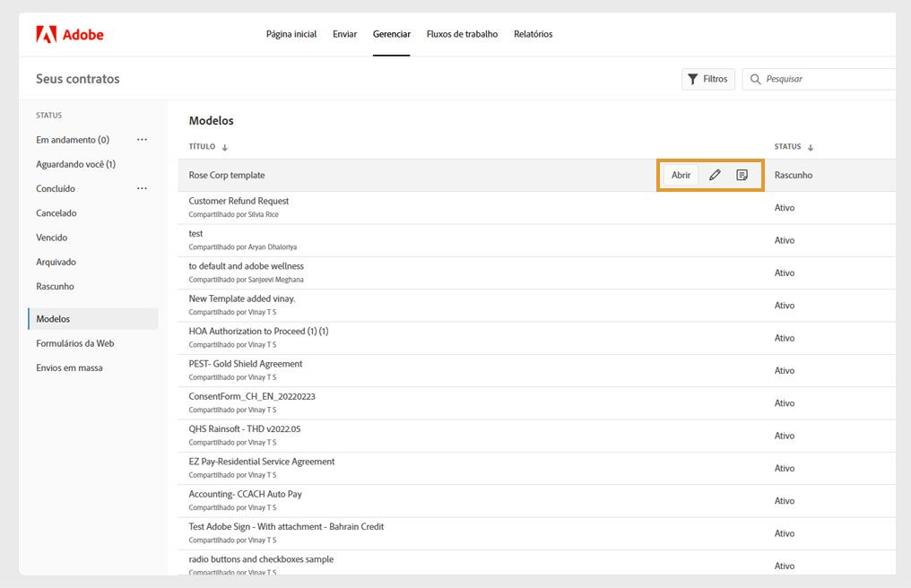Click the magnifying glass search icon
The height and width of the screenshot is (588, 911).
tap(756, 79)
